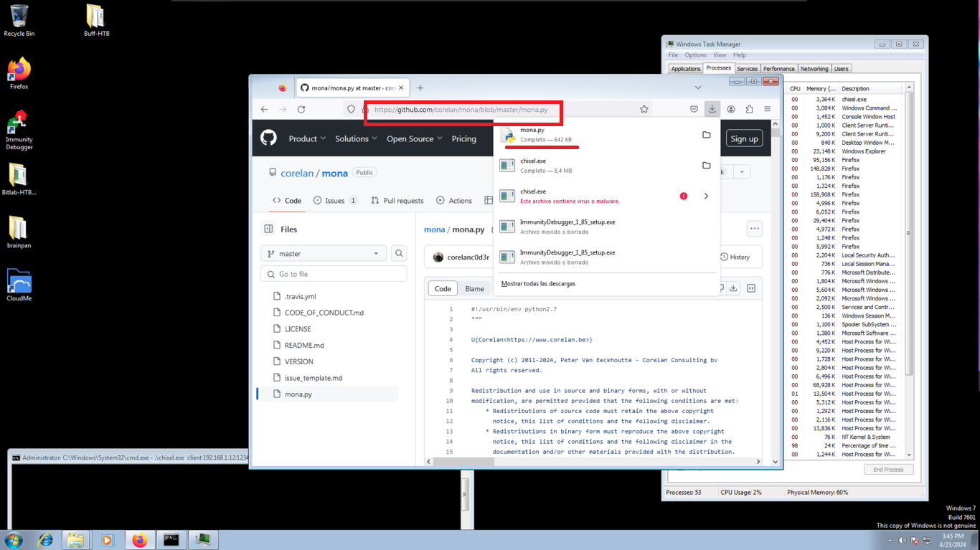Image resolution: width=980 pixels, height=550 pixels.
Task: Open the Options menu in Task Manager
Action: point(695,55)
